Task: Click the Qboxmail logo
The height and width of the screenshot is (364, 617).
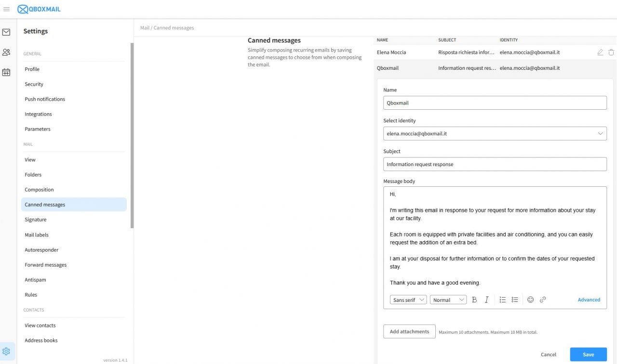Action: point(39,9)
